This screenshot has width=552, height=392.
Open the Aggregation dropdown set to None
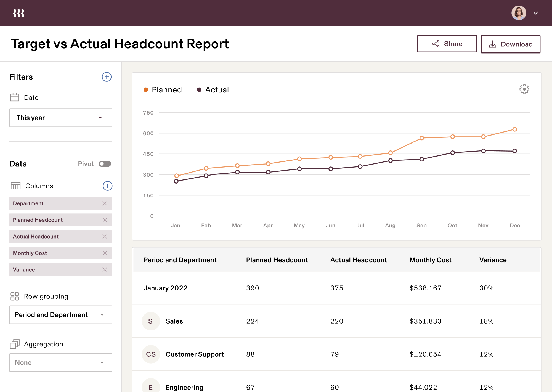(60, 362)
